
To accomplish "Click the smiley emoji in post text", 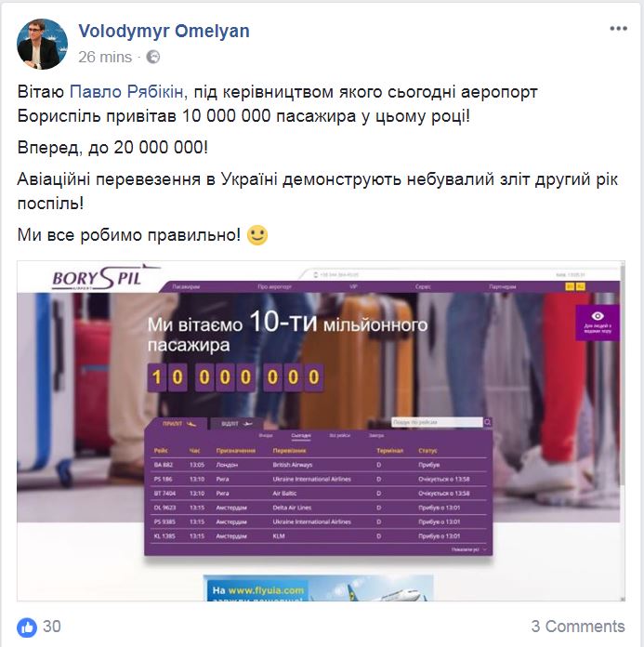I will (257, 235).
